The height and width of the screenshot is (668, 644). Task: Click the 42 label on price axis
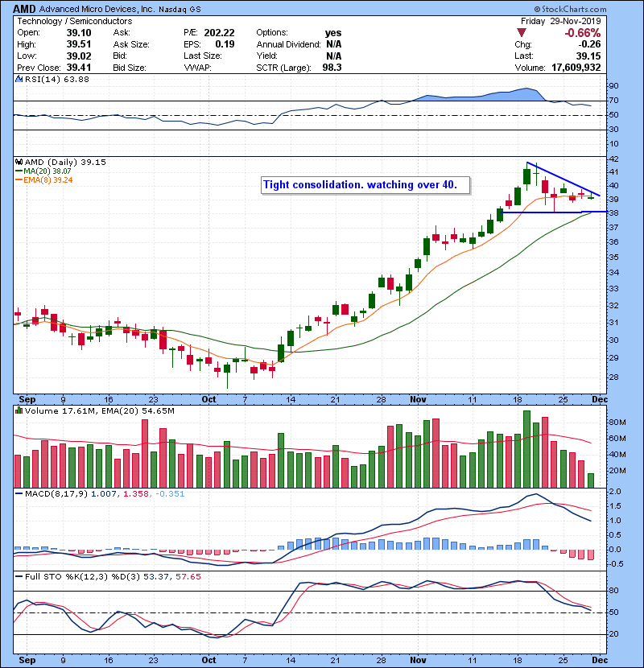click(x=613, y=159)
